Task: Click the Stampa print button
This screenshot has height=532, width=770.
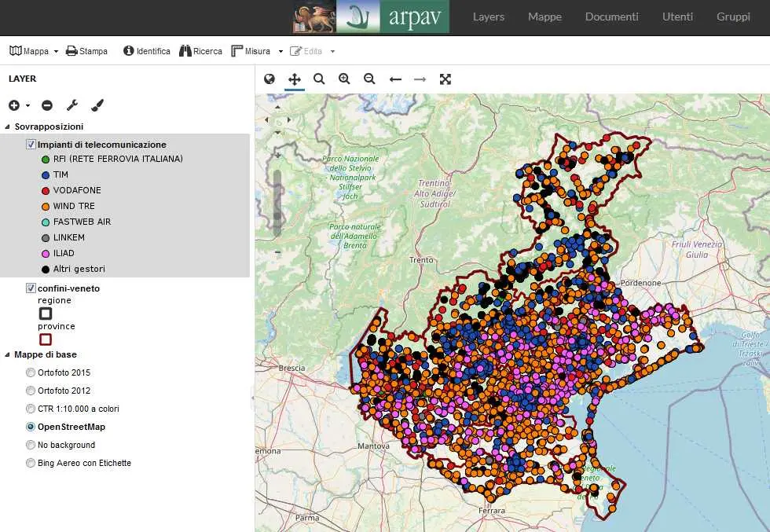Action: click(86, 51)
